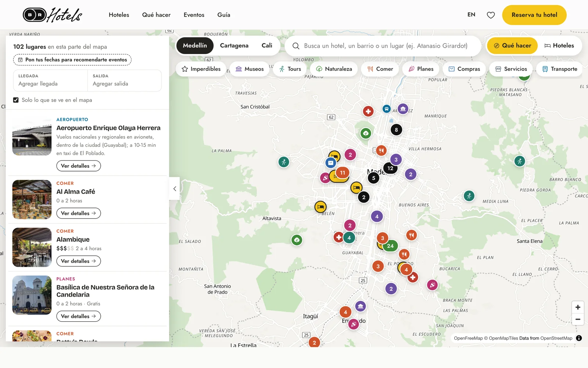Switch to the Cartagena city tab
Viewport: 588px width, 368px height.
pyautogui.click(x=234, y=46)
